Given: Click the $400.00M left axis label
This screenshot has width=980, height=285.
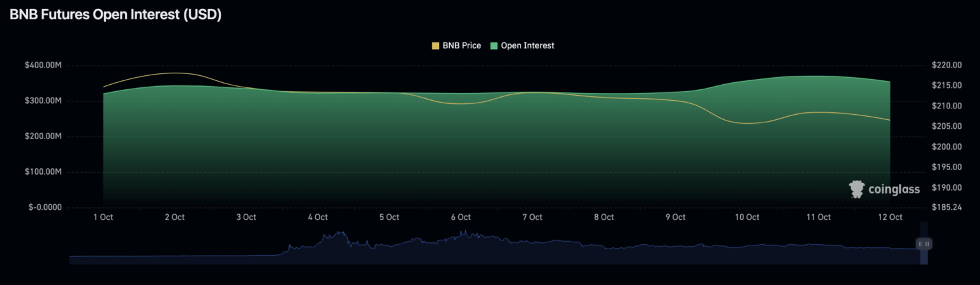Looking at the screenshot, I should (x=43, y=65).
